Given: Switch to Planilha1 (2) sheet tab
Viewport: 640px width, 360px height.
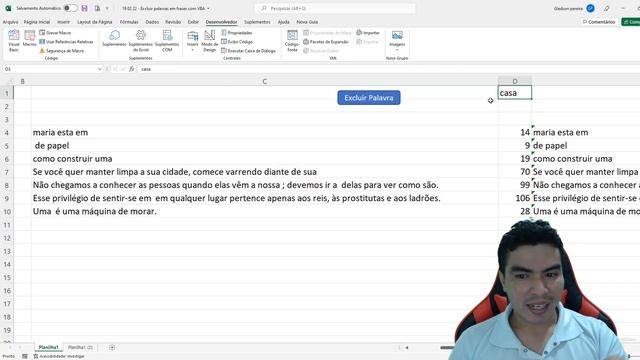Looking at the screenshot, I should click(80, 347).
